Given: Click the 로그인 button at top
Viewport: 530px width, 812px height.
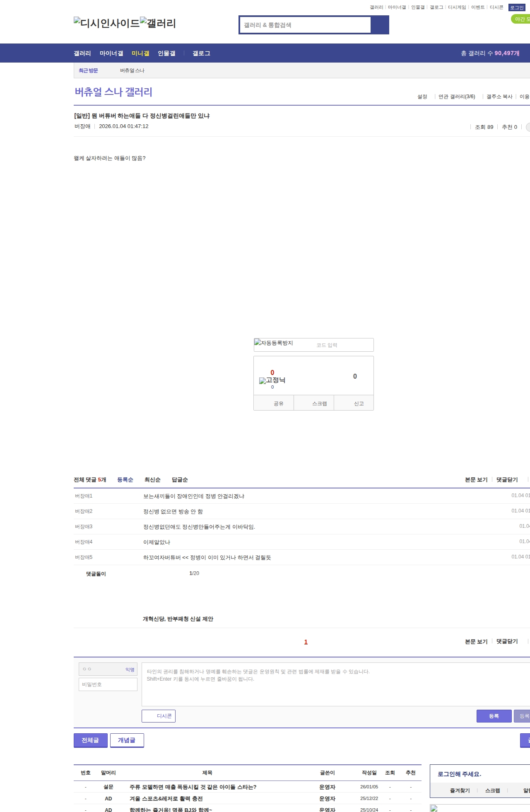Looking at the screenshot, I should coord(517,7).
